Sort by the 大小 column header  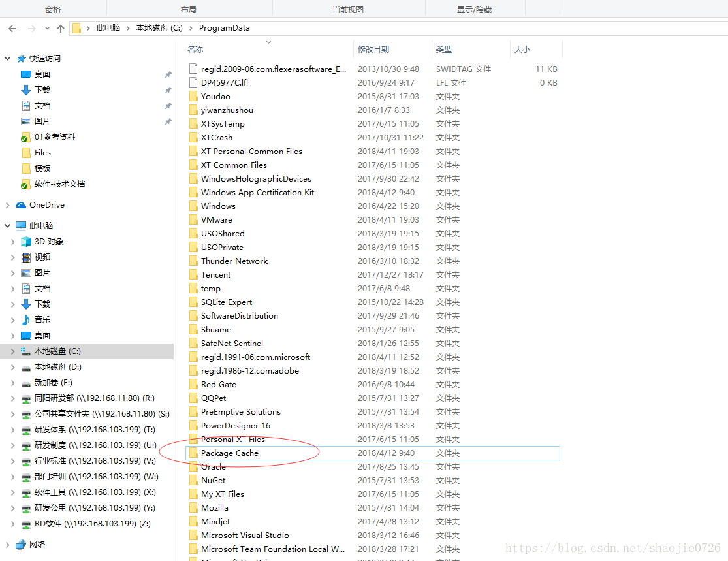522,49
